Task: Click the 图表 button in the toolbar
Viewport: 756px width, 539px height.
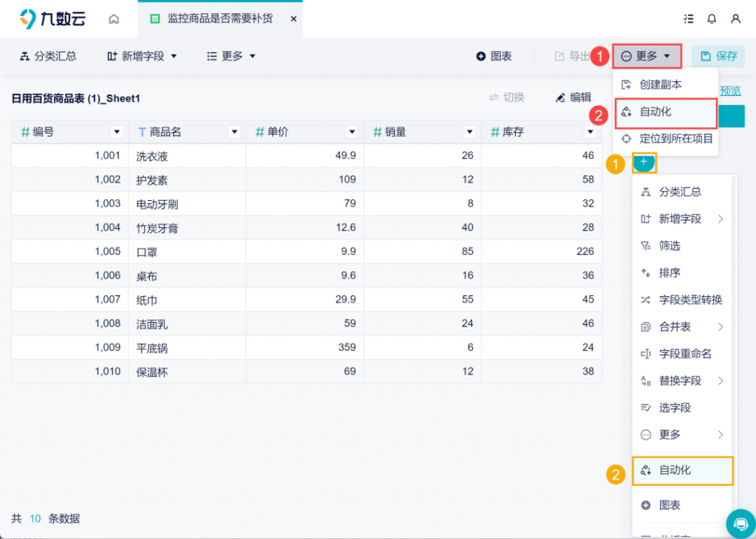Action: pyautogui.click(x=494, y=56)
